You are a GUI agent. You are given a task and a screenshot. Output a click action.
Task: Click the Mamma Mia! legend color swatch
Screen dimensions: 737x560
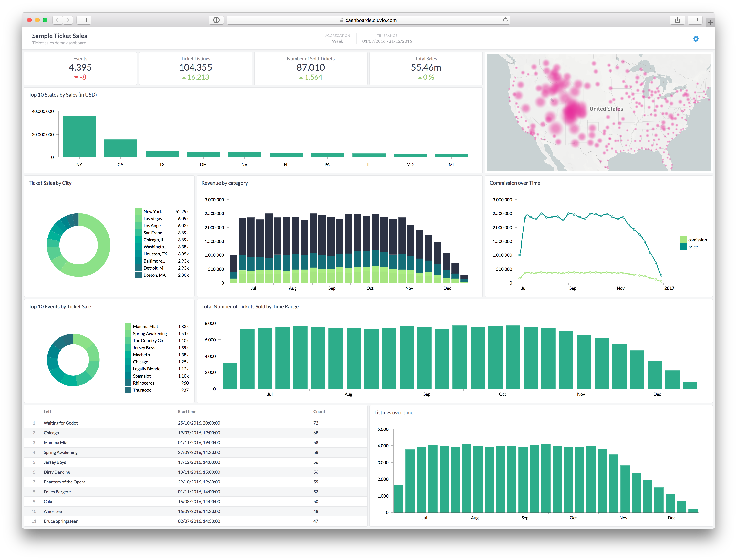click(128, 326)
